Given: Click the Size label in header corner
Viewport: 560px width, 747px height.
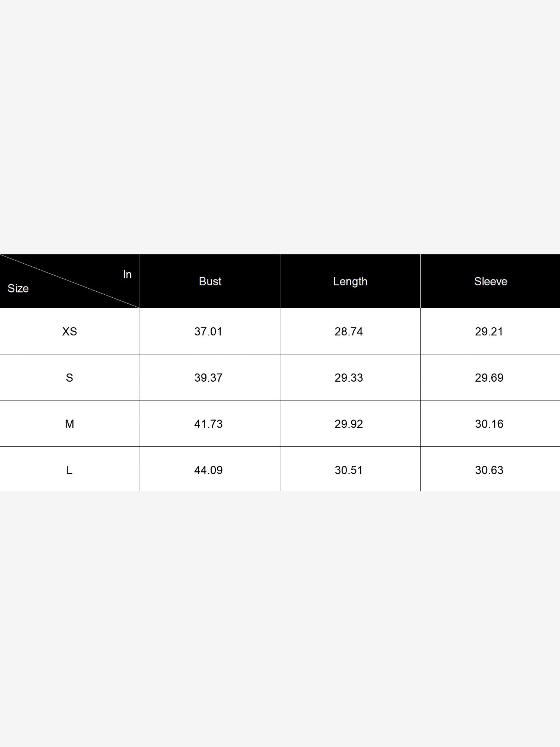Looking at the screenshot, I should pos(18,288).
